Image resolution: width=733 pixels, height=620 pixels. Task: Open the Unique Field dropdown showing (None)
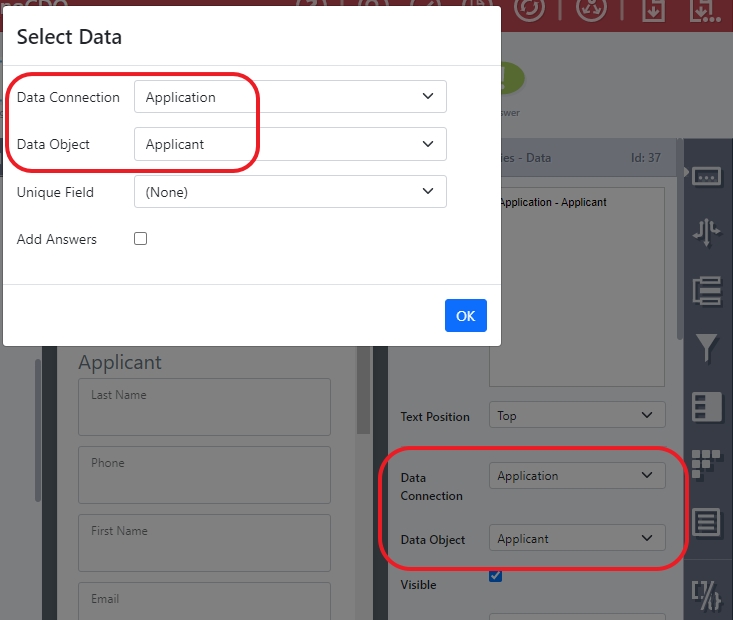coord(290,192)
